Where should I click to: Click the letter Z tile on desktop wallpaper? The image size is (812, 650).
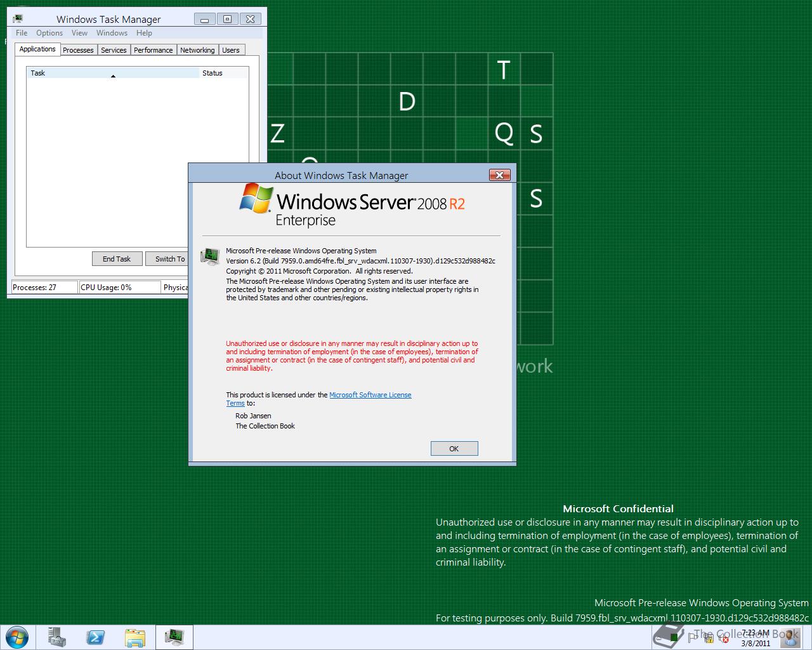[277, 134]
